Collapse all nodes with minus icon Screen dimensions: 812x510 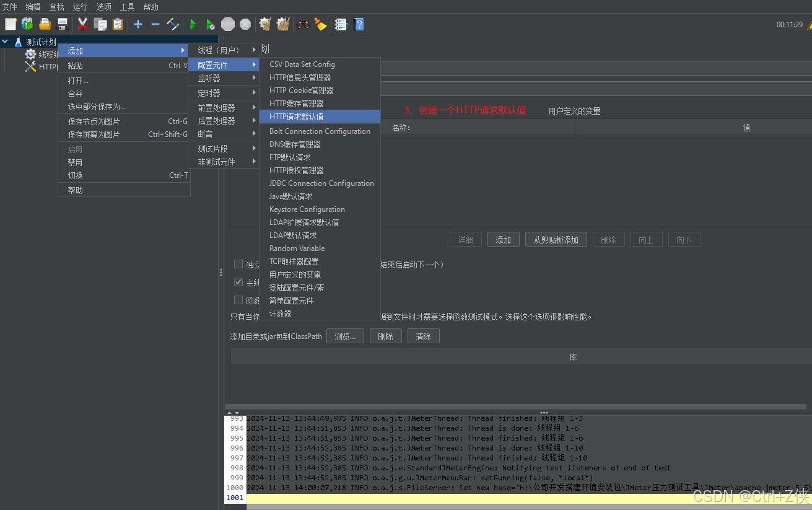pyautogui.click(x=155, y=24)
